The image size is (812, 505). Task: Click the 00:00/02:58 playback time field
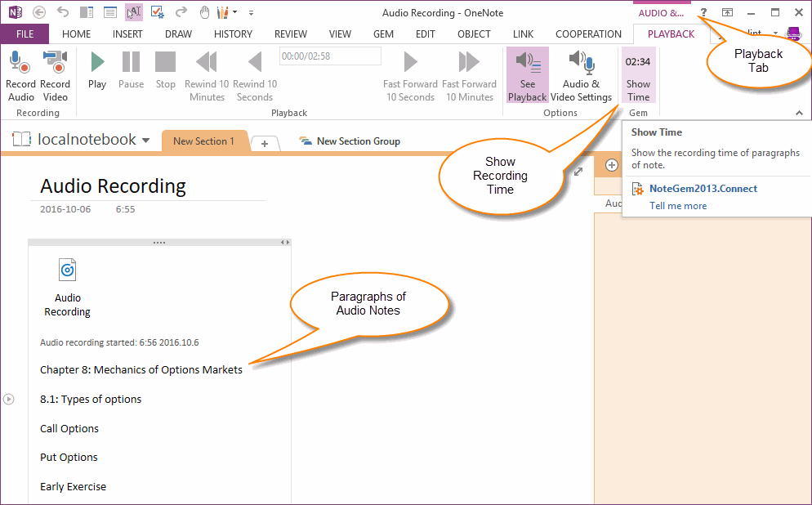330,56
